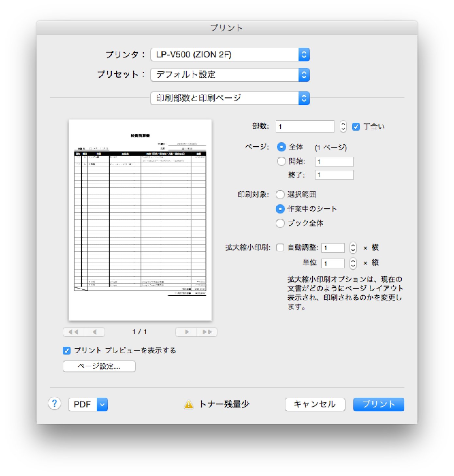Open the プリンタ printer dropdown
Image resolution: width=454 pixels, height=476 pixels.
tap(230, 55)
